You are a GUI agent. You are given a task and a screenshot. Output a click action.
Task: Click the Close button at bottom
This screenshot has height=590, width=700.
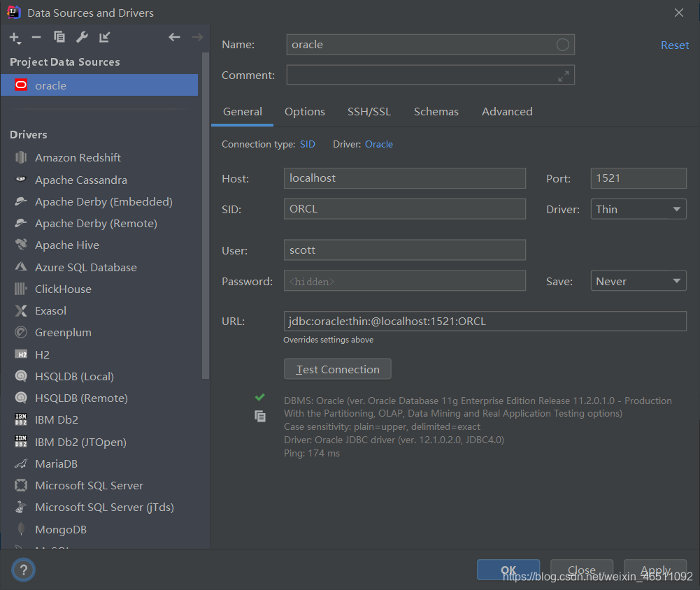tap(582, 570)
